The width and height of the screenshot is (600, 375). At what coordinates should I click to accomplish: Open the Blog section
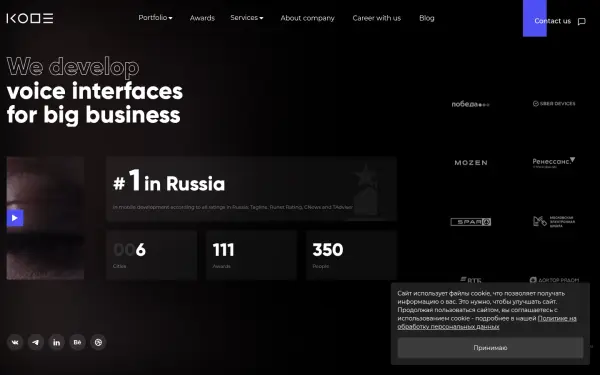pos(427,18)
